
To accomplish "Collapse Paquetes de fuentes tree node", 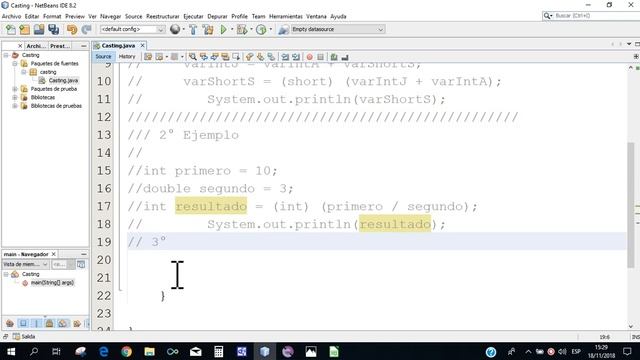I will click(15, 63).
